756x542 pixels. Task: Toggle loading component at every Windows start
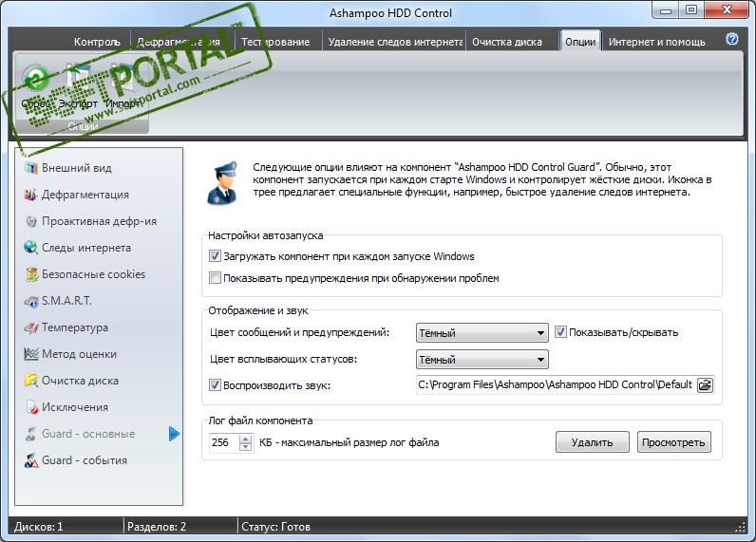[215, 256]
